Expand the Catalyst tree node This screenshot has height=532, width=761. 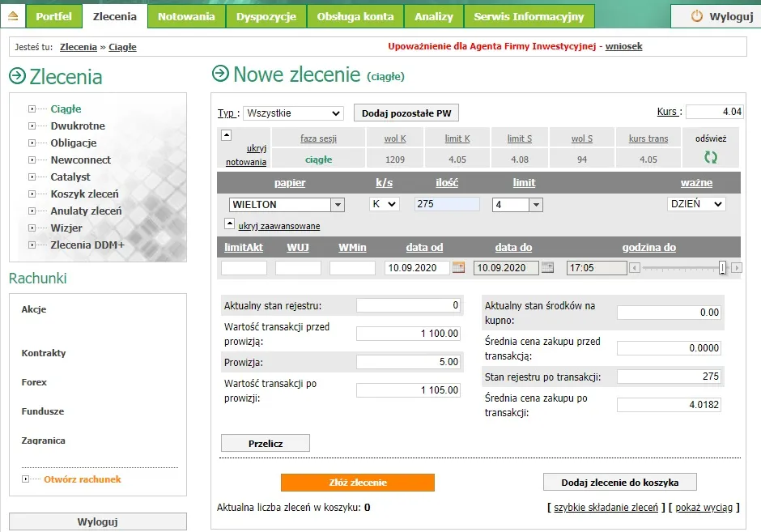tap(32, 177)
